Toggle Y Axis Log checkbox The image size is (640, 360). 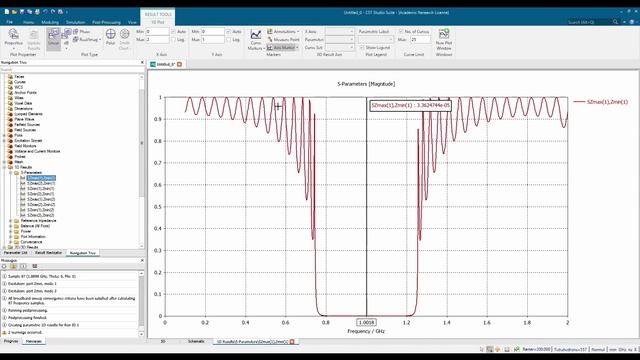(229, 40)
